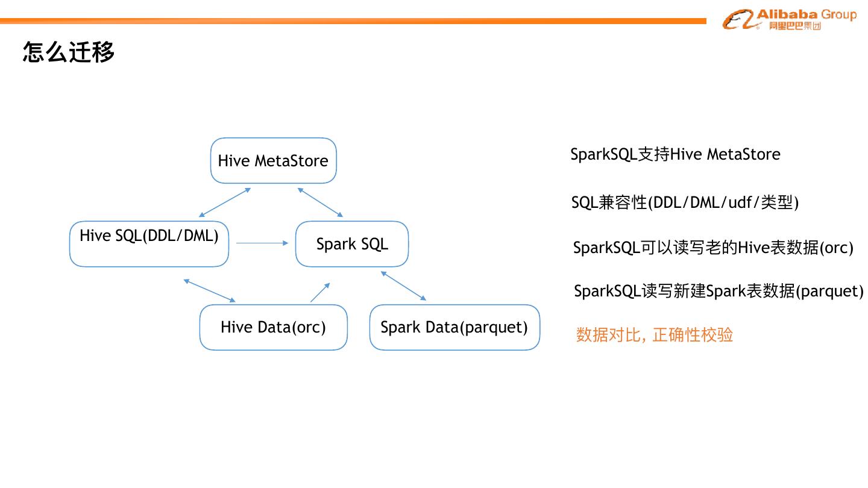
Task: Click arrow linking Hive MetaStore and Hive SQL
Action: [225, 202]
